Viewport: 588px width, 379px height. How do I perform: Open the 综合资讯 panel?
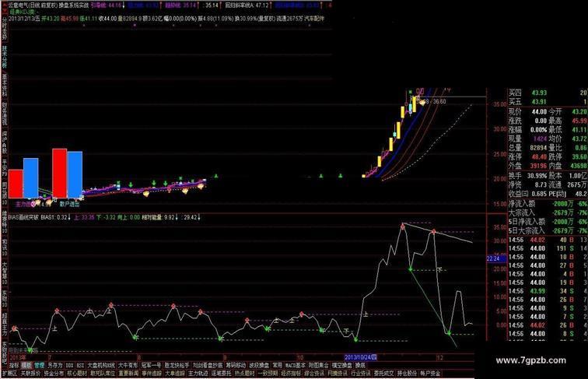click(315, 374)
